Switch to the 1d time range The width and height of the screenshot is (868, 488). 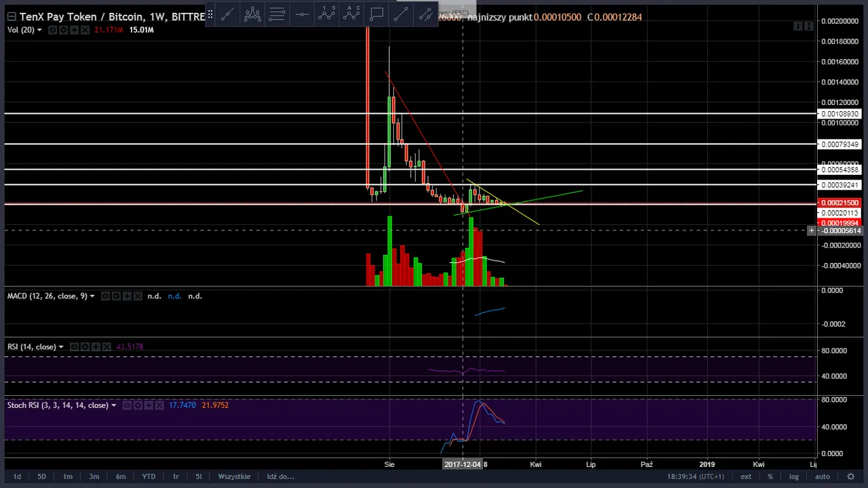(x=17, y=476)
